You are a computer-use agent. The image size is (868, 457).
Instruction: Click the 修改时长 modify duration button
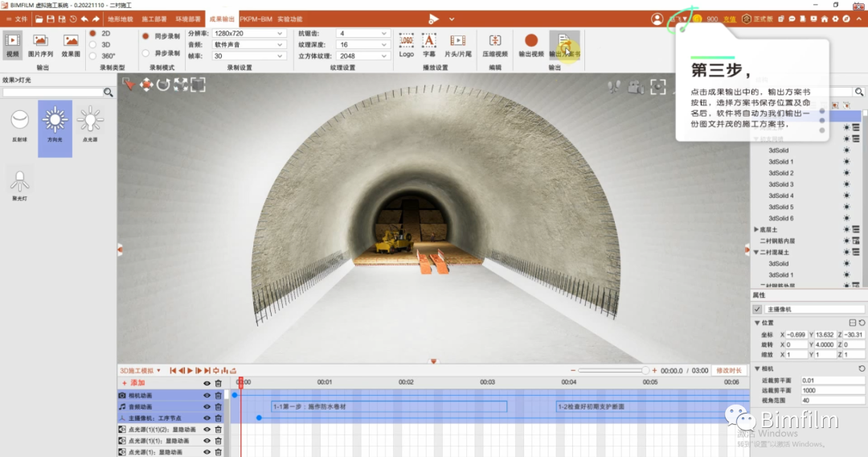pos(729,371)
